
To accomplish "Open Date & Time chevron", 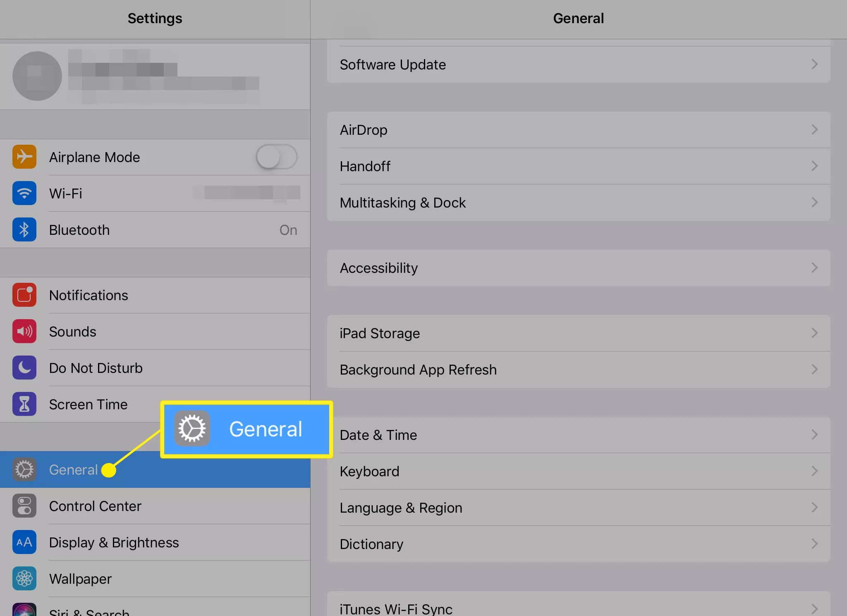I will point(814,435).
